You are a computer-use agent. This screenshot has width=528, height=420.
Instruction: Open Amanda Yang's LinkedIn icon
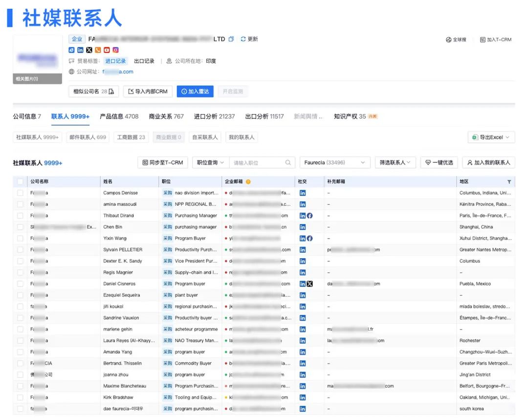tap(303, 352)
